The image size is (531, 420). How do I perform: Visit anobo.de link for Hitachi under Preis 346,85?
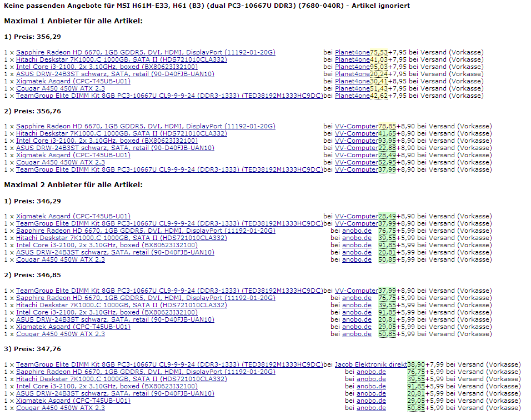click(357, 305)
